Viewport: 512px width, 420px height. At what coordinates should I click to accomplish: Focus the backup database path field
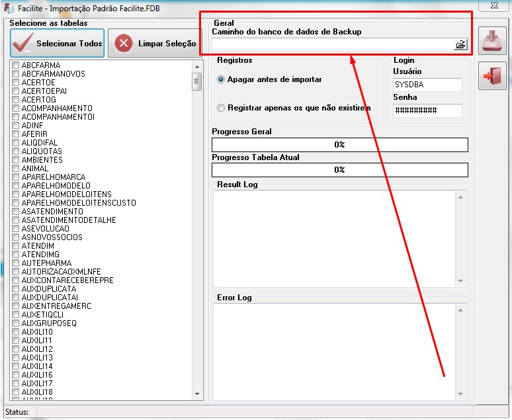(x=333, y=44)
